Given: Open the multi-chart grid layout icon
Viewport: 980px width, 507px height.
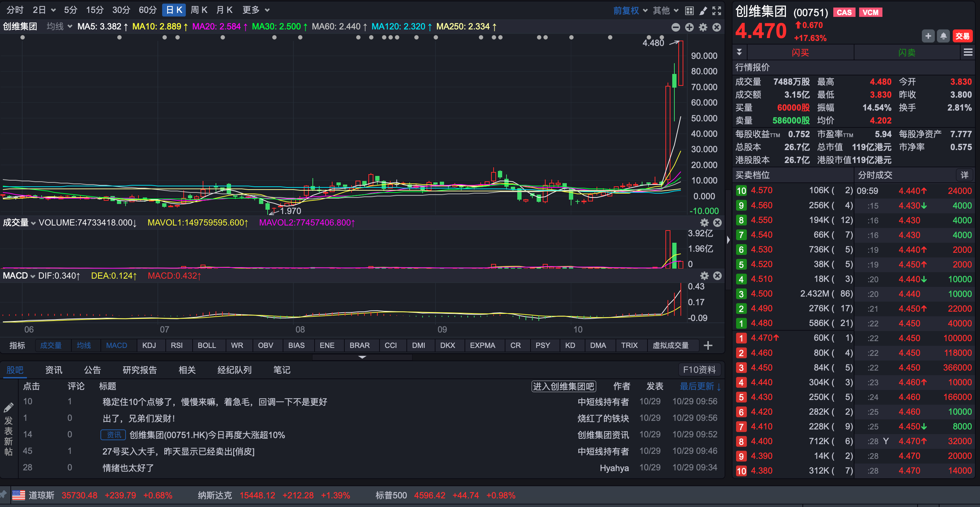Looking at the screenshot, I should click(x=689, y=11).
